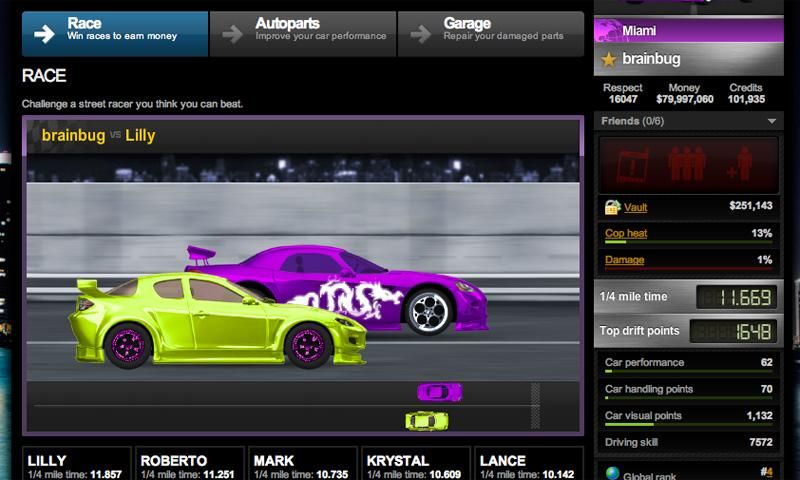Click the Global rank globe icon

(x=610, y=474)
